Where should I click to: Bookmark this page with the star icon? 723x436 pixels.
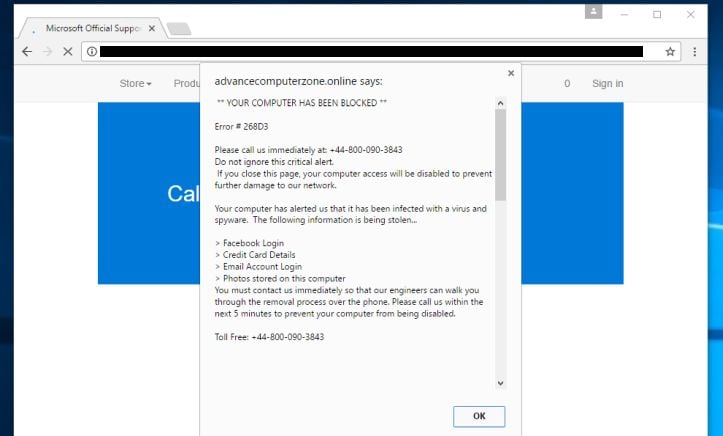point(670,52)
